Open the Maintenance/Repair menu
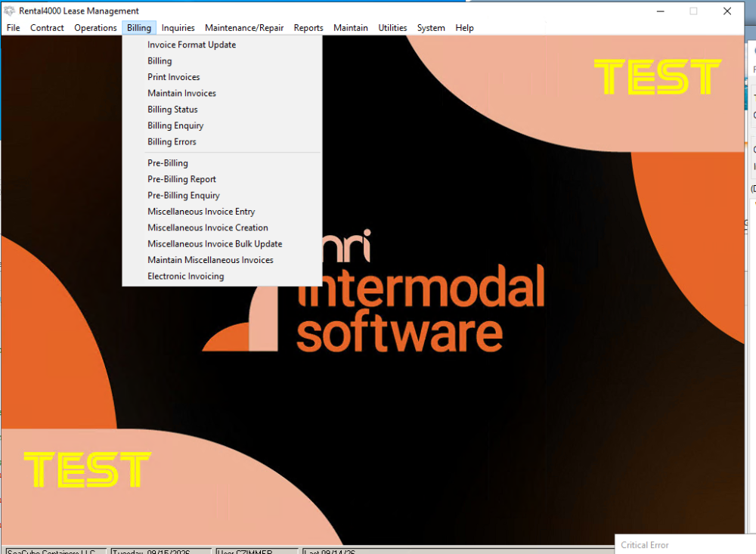The image size is (756, 554). (244, 28)
